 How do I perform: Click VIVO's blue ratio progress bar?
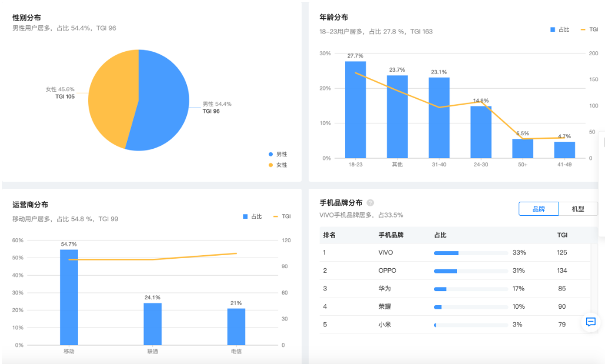(445, 252)
